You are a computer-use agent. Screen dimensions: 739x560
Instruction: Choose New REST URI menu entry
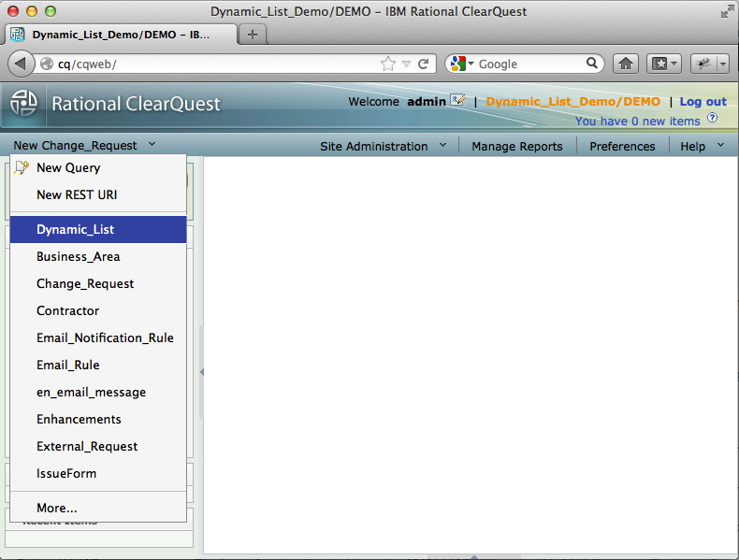98,195
